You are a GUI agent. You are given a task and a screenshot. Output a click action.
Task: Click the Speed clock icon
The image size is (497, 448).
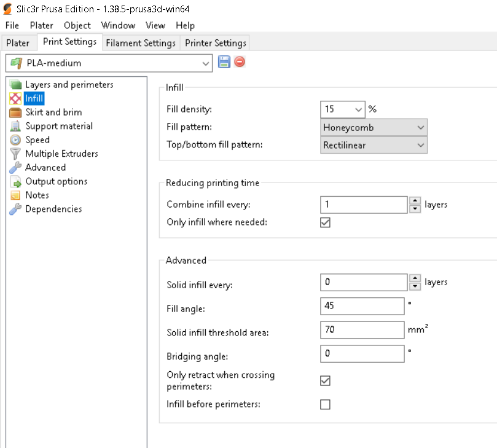pos(15,140)
